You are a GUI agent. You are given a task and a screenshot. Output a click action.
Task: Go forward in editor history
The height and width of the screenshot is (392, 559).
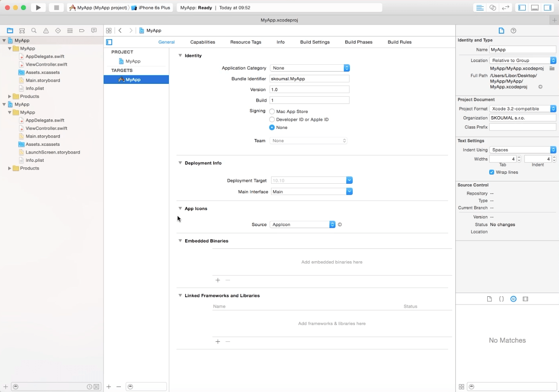(x=131, y=31)
